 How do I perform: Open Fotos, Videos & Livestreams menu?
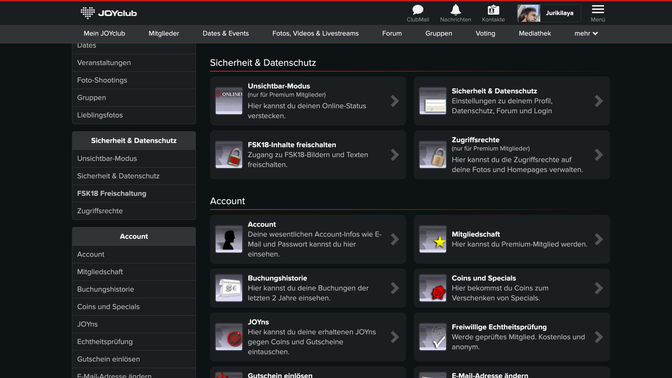pos(315,33)
